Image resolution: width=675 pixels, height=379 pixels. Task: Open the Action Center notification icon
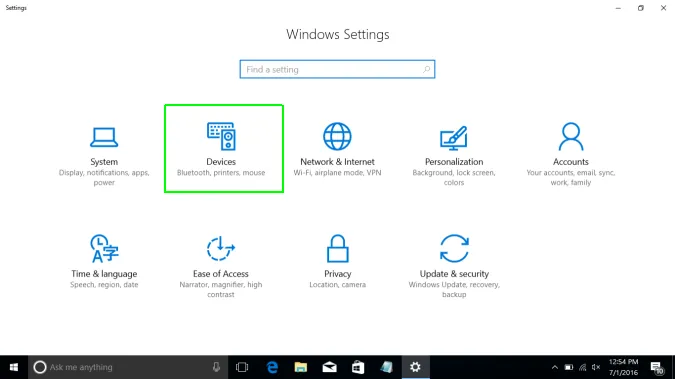pyautogui.click(x=657, y=367)
